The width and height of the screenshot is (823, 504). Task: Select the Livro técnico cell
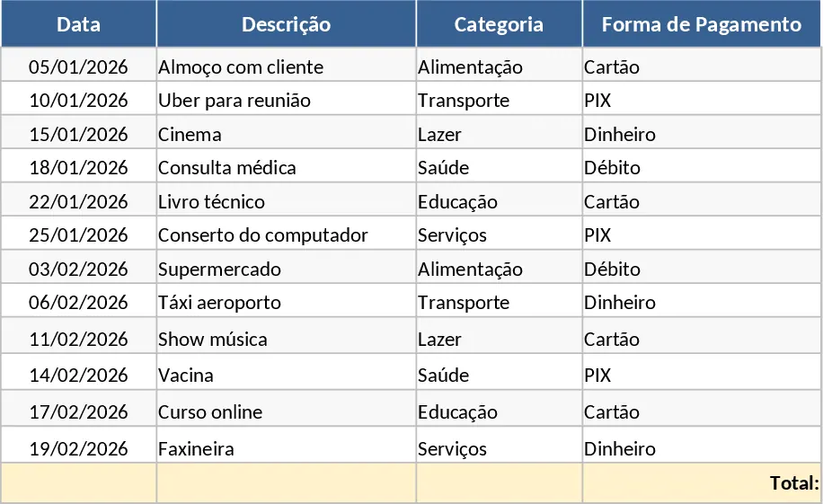click(x=286, y=199)
